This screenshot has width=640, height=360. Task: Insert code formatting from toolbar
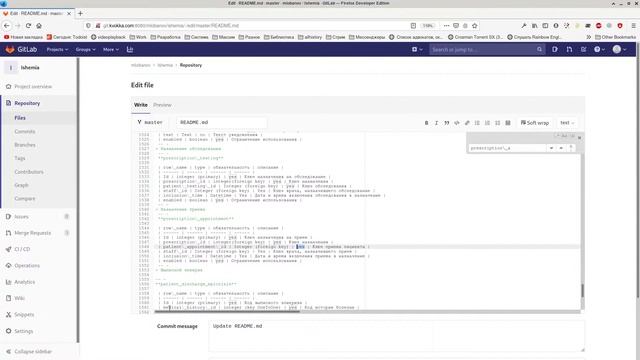pyautogui.click(x=457, y=123)
